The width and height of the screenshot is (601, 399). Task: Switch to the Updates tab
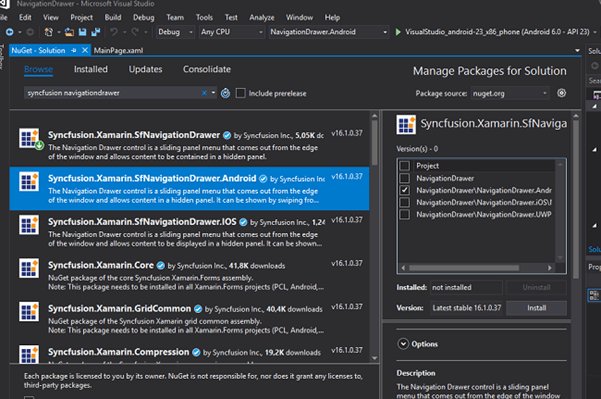[145, 69]
